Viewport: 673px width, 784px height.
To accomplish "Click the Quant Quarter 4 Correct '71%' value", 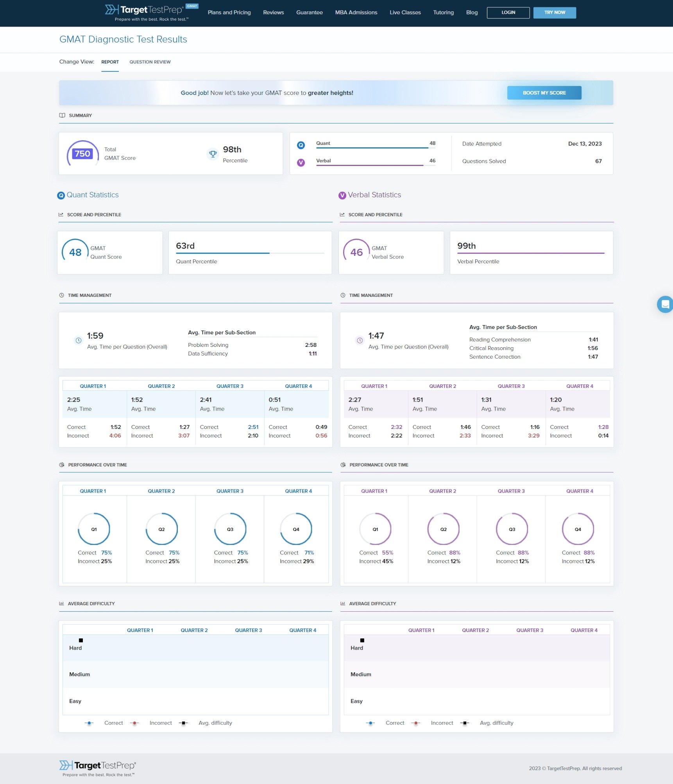I will 309,553.
